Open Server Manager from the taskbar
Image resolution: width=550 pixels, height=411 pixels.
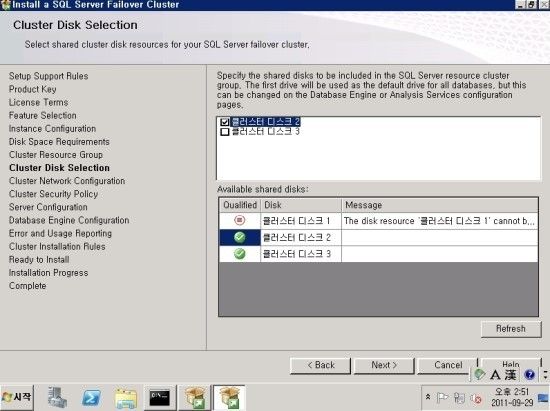[57, 398]
